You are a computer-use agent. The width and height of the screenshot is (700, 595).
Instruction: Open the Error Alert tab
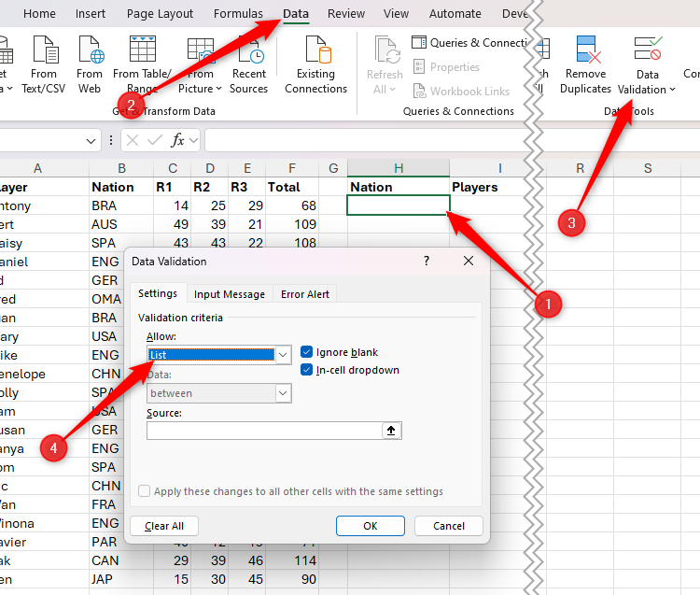click(x=305, y=294)
